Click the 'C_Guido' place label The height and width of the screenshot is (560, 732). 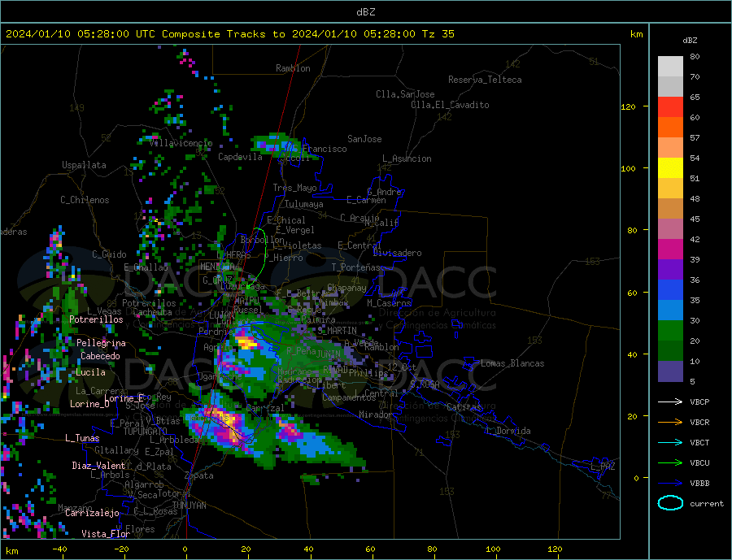point(109,254)
